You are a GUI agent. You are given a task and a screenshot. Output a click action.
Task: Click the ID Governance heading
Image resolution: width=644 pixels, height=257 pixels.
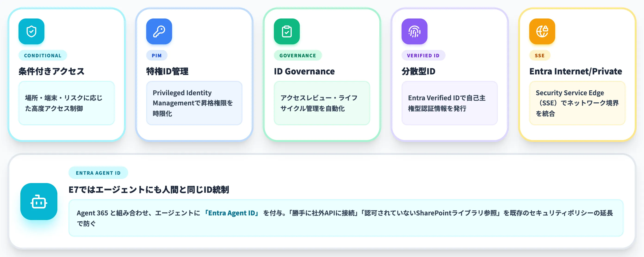click(x=304, y=71)
